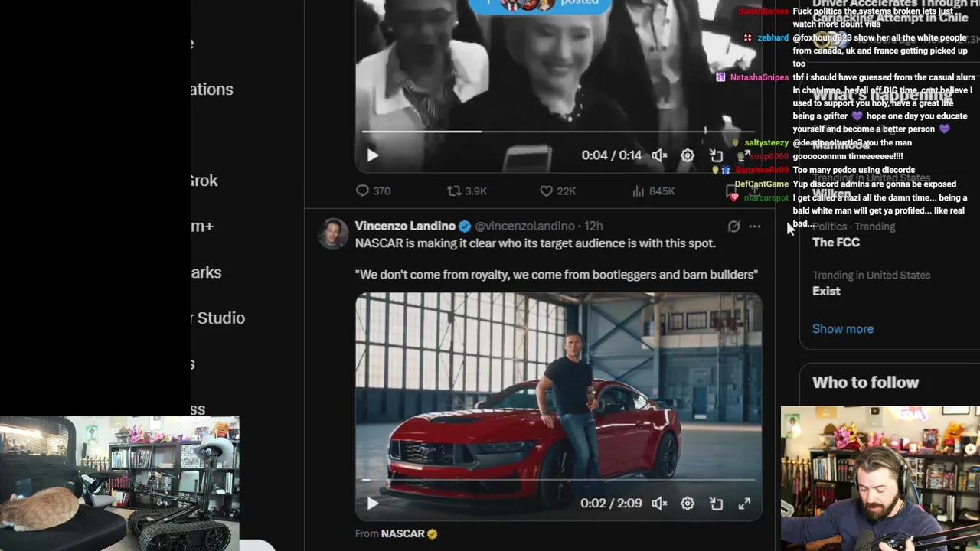Open reply icon with 370 comments
This screenshot has height=551, width=980.
(373, 191)
